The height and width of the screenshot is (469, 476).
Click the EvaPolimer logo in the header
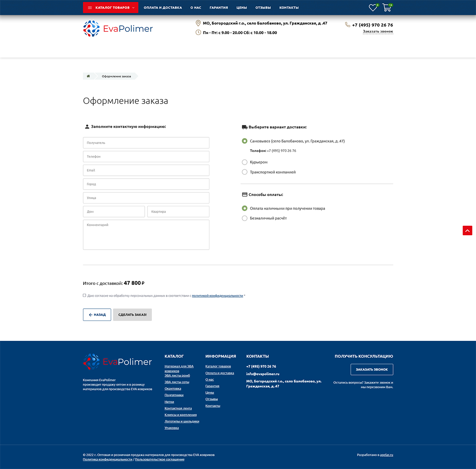118,29
